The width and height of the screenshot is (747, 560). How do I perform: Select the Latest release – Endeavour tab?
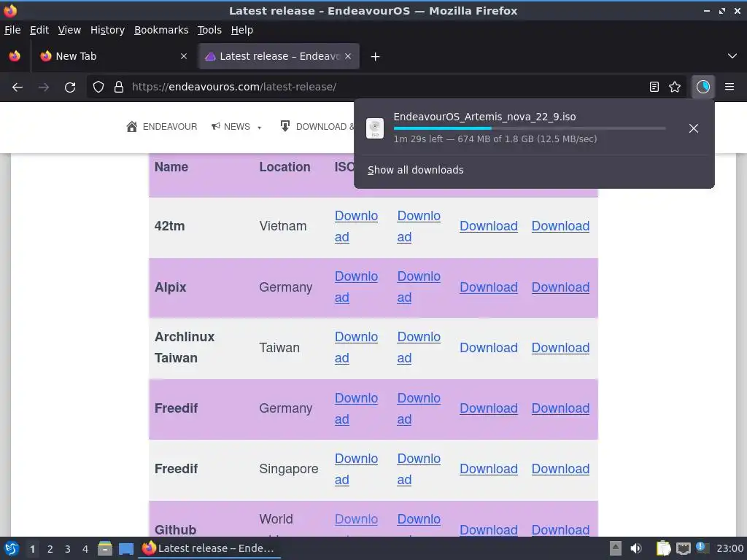click(279, 56)
